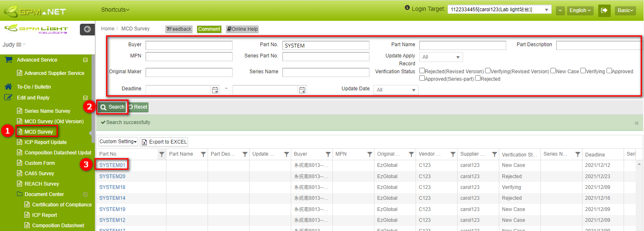The width and height of the screenshot is (644, 231).
Task: Click the Feedback button
Action: [179, 29]
